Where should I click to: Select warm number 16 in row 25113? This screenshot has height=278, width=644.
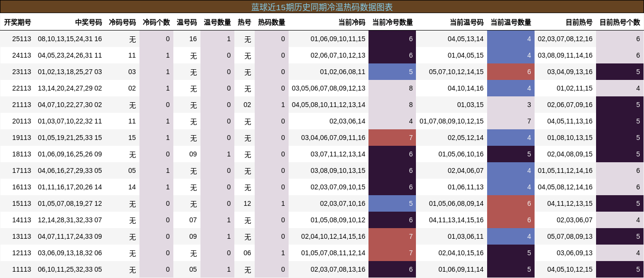[193, 39]
